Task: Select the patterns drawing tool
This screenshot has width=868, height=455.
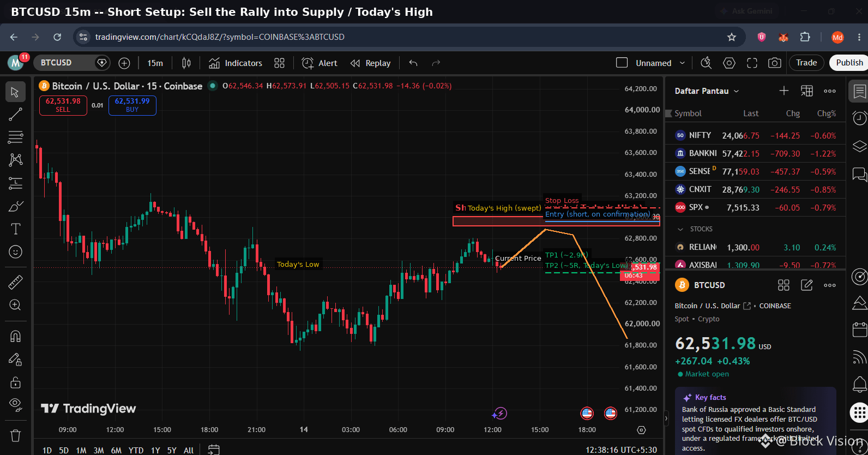Action: coord(15,160)
